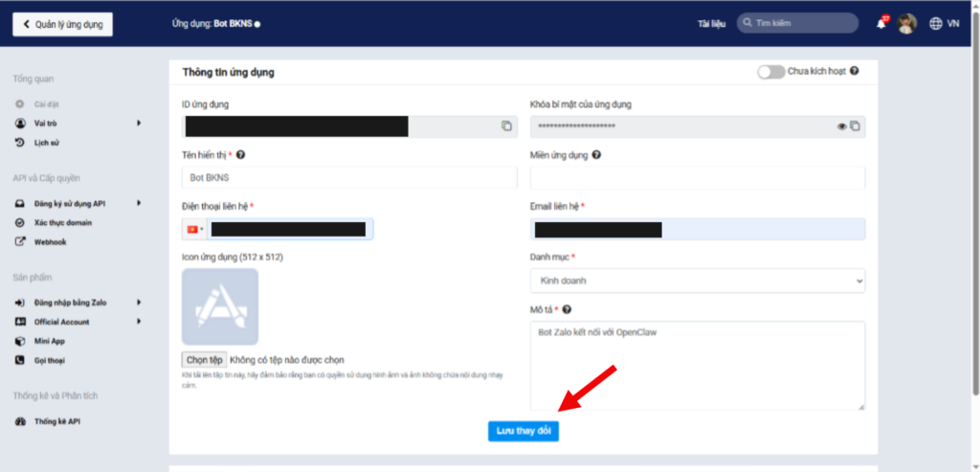Click the Gọi thoại phone icon
This screenshot has width=980, height=472.
[20, 361]
